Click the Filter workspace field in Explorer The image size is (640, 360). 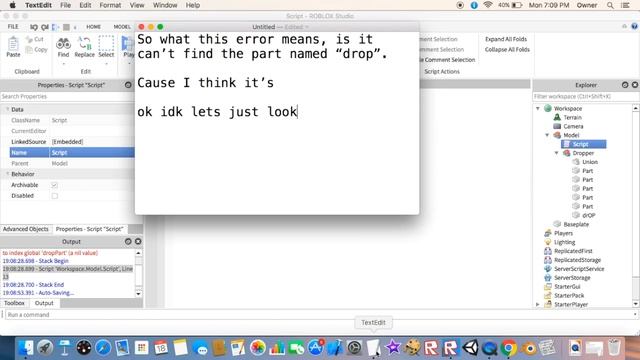tap(586, 97)
